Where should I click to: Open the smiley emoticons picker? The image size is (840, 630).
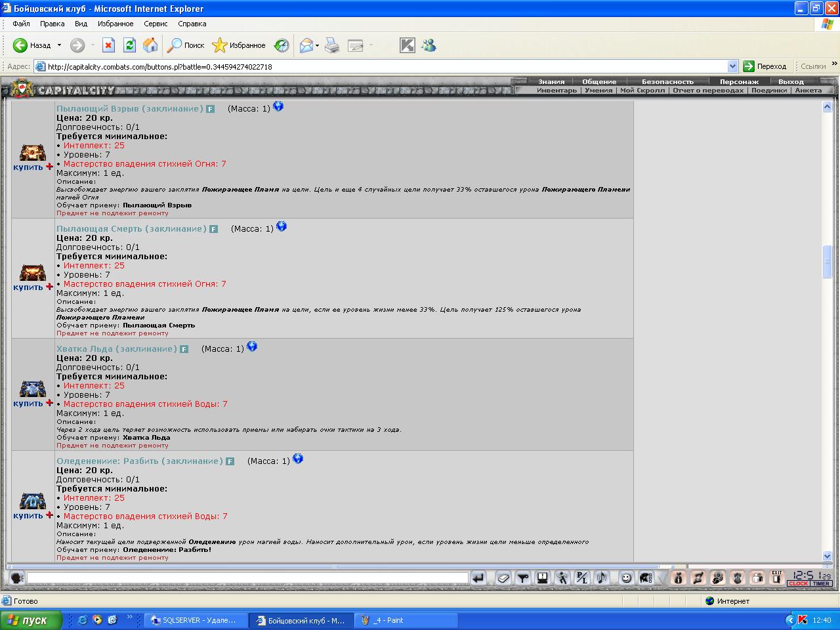pos(627,578)
